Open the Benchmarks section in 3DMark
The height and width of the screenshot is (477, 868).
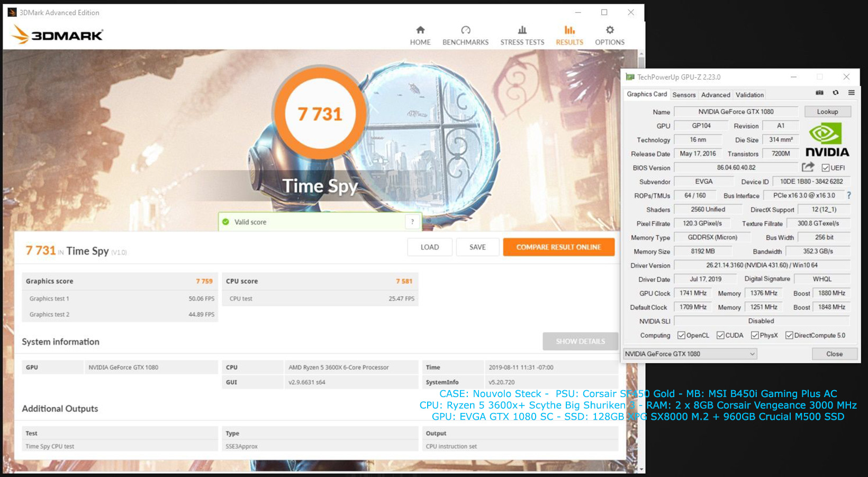coord(465,35)
